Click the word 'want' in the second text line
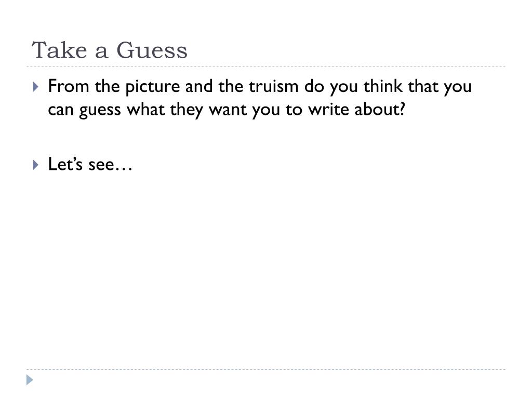This screenshot has height=399, width=532. click(x=228, y=110)
